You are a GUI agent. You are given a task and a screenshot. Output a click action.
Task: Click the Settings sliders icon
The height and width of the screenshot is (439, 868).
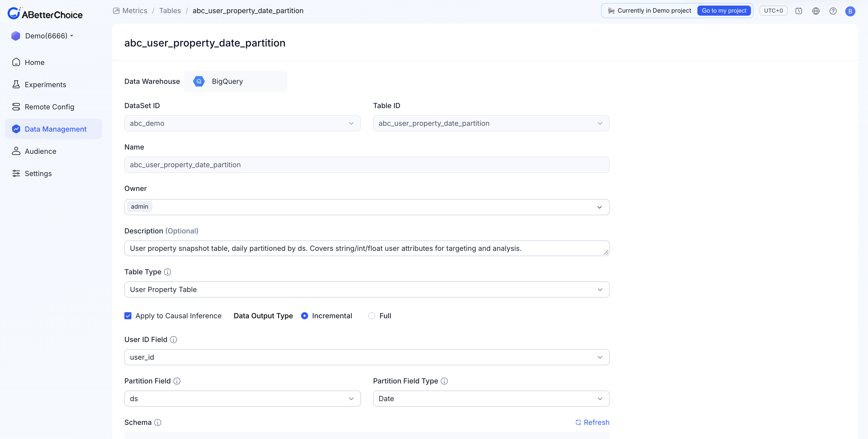[16, 173]
